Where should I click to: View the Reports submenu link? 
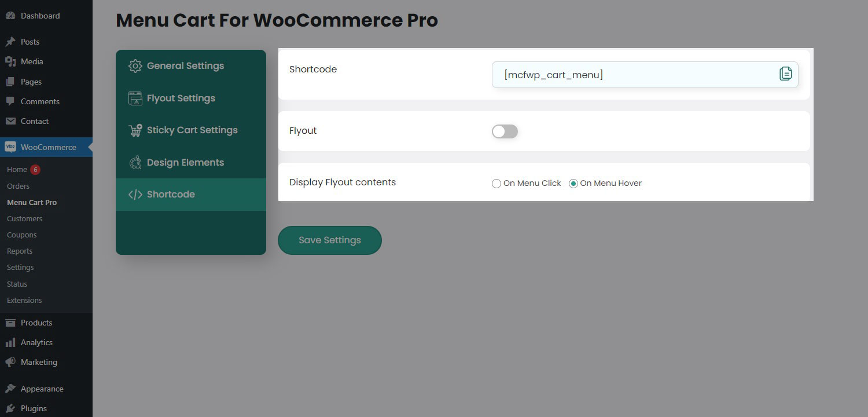20,251
